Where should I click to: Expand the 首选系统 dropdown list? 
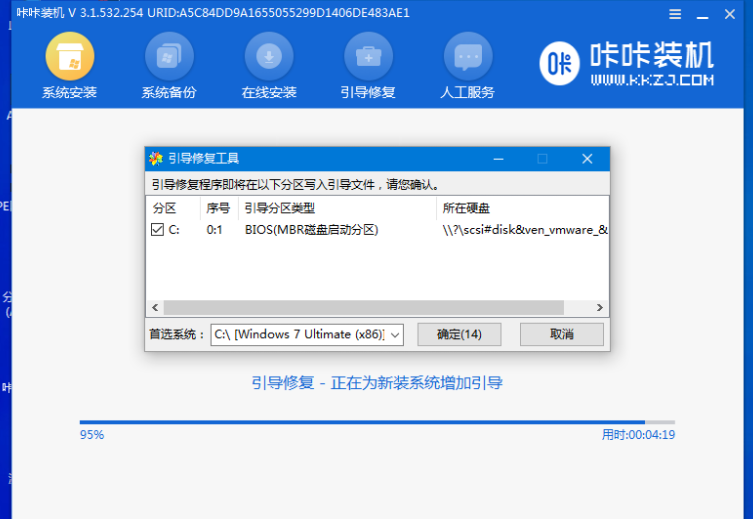(x=394, y=334)
